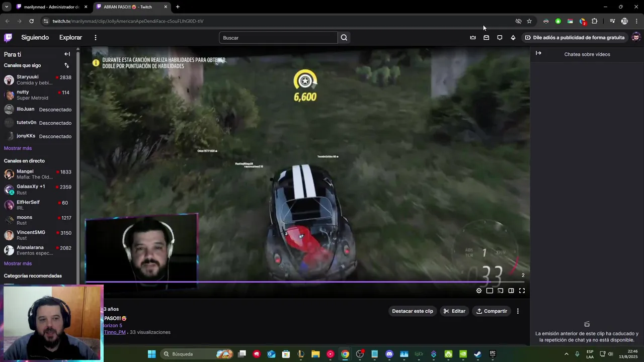Collapse the chat panel arrow icon

pyautogui.click(x=538, y=53)
